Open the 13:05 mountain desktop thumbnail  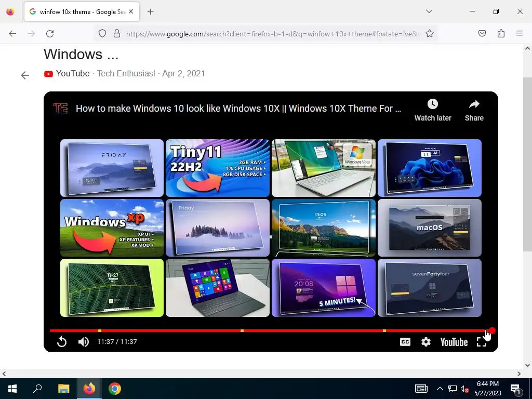click(324, 228)
